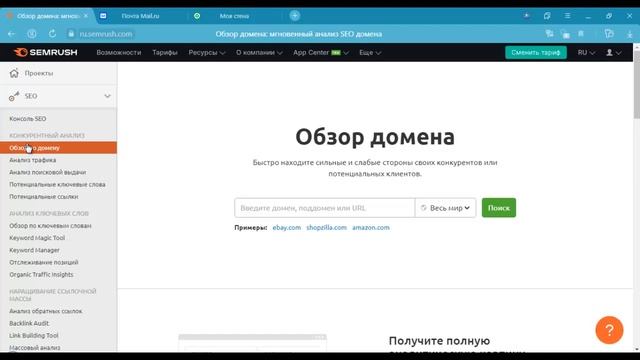Click the Сменить тариф button
Image resolution: width=640 pixels, height=360 pixels.
tap(536, 52)
